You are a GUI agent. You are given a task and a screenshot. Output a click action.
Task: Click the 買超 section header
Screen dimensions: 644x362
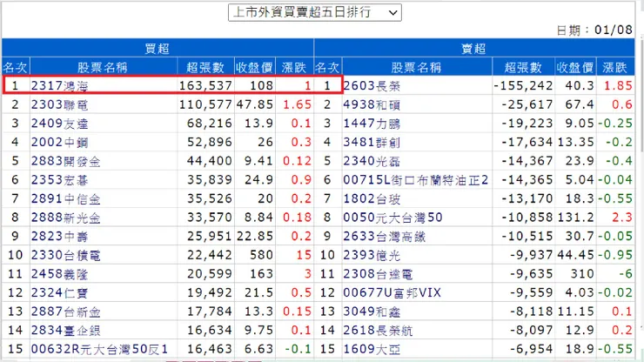pyautogui.click(x=158, y=49)
